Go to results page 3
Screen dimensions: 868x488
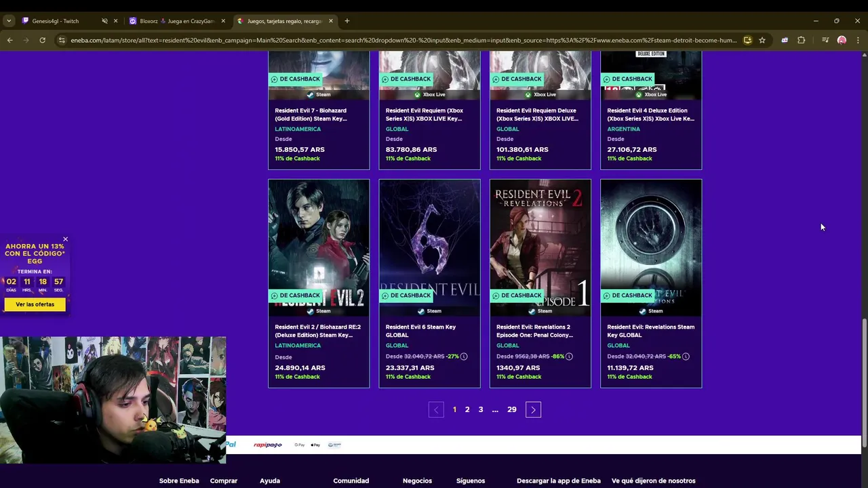click(x=481, y=409)
